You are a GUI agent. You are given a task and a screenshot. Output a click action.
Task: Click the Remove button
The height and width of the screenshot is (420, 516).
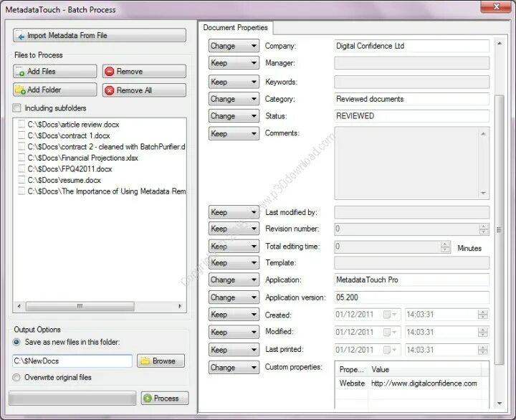pyautogui.click(x=144, y=72)
